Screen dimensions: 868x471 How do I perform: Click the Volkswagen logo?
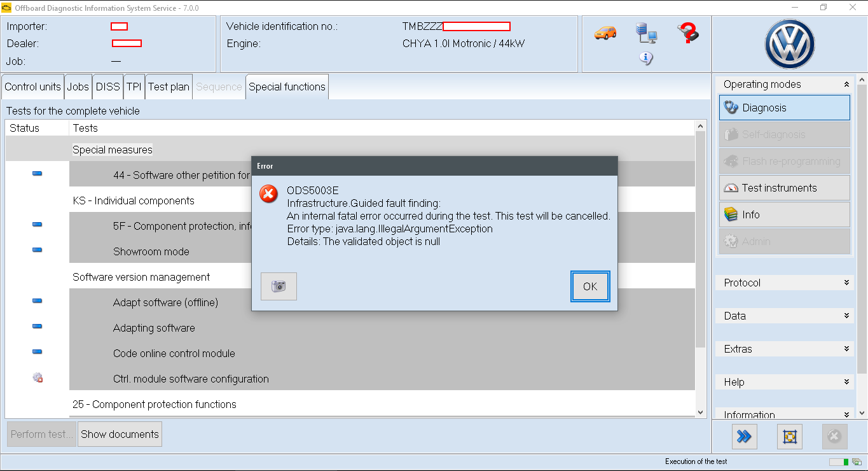pyautogui.click(x=789, y=44)
